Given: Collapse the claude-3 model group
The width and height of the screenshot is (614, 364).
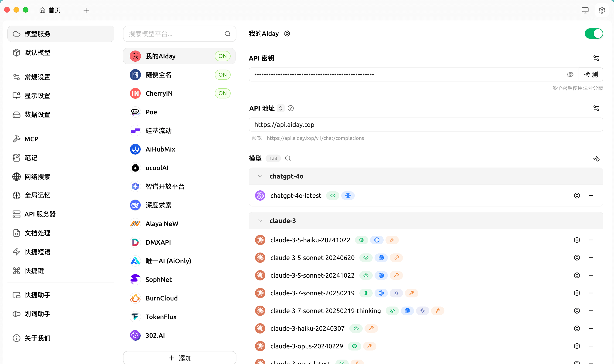Looking at the screenshot, I should (x=260, y=220).
